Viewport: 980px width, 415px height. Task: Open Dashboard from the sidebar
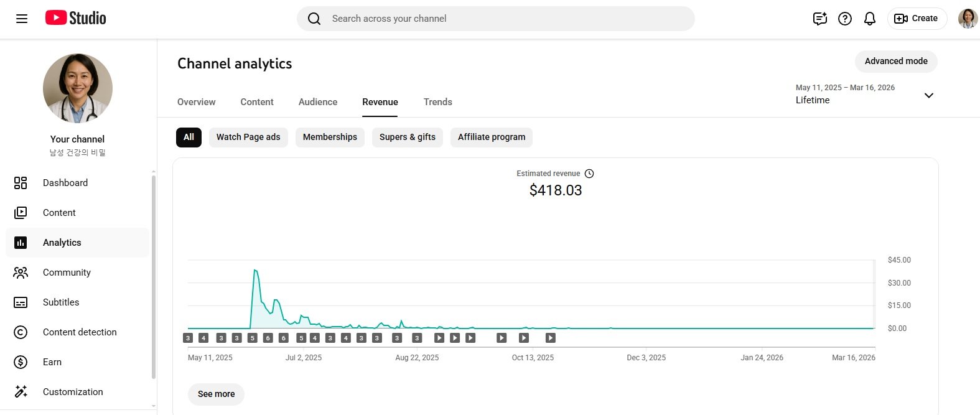[65, 183]
